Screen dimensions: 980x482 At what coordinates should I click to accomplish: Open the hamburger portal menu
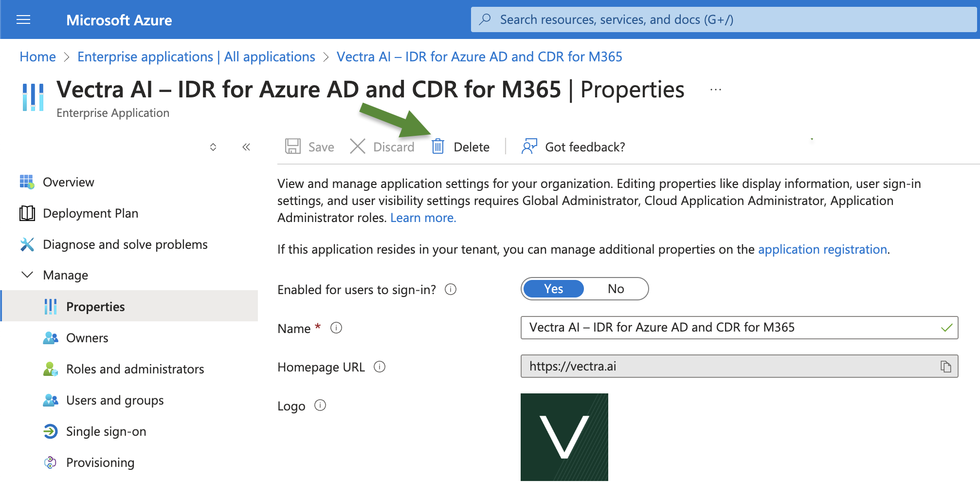tap(23, 19)
